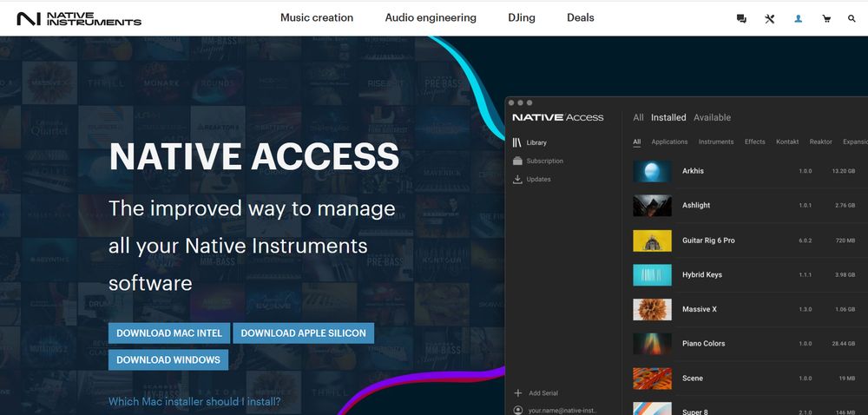Viewport: 868px width, 415px height.
Task: Click the search magnifier icon
Action: point(852,19)
